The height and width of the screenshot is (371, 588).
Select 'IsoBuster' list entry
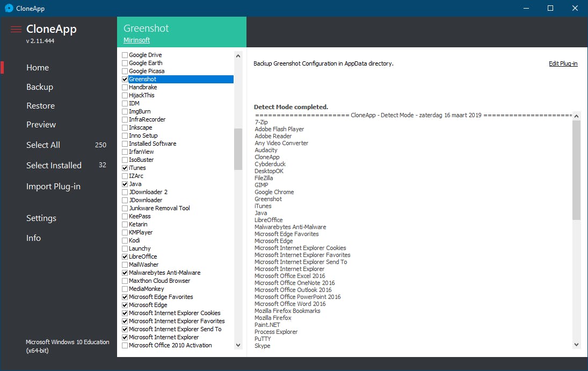[x=141, y=160]
